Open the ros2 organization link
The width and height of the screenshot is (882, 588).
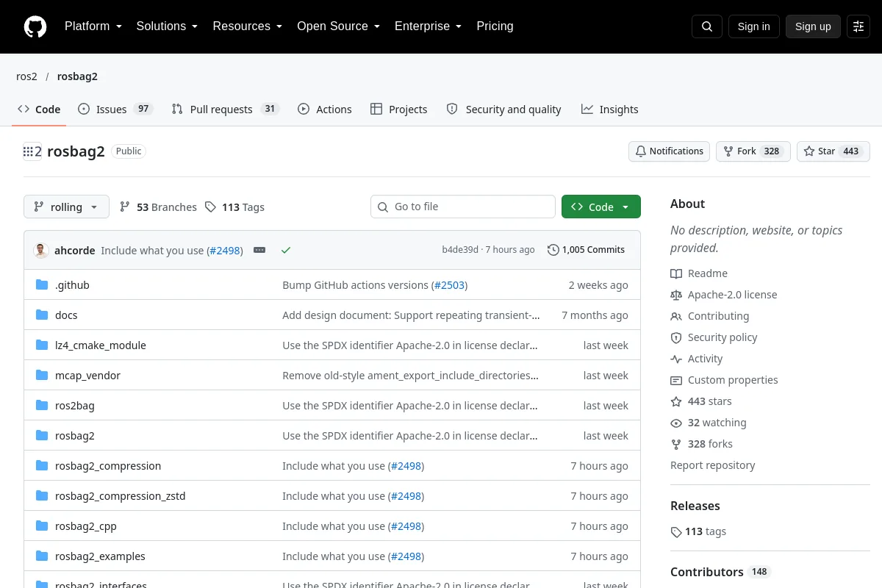[x=26, y=76]
